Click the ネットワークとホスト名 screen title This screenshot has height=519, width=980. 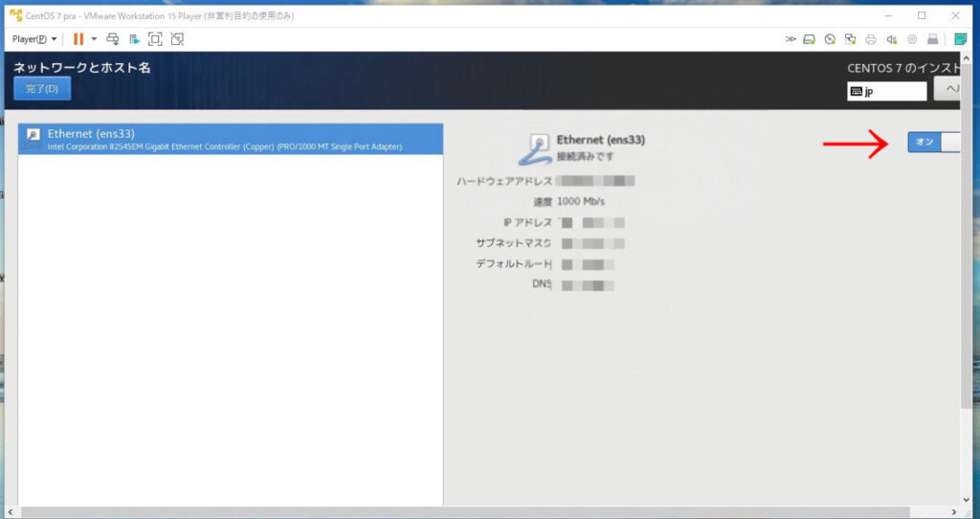click(82, 68)
